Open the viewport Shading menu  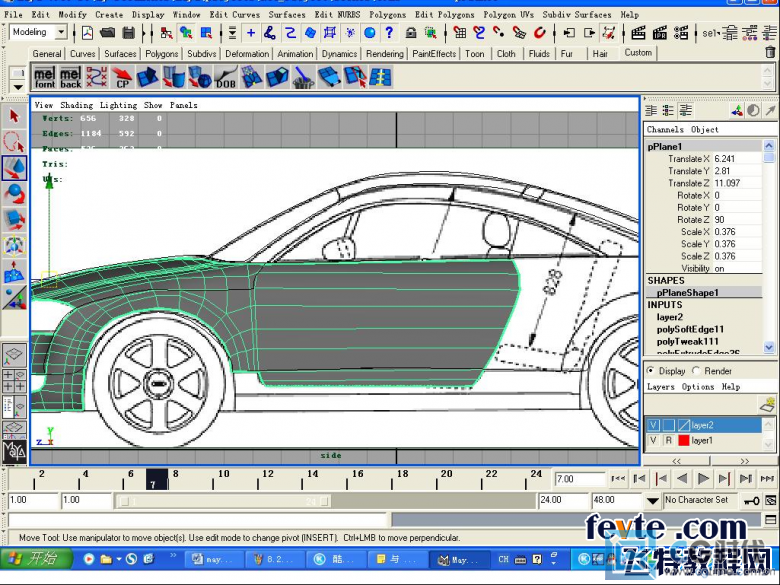[x=77, y=105]
